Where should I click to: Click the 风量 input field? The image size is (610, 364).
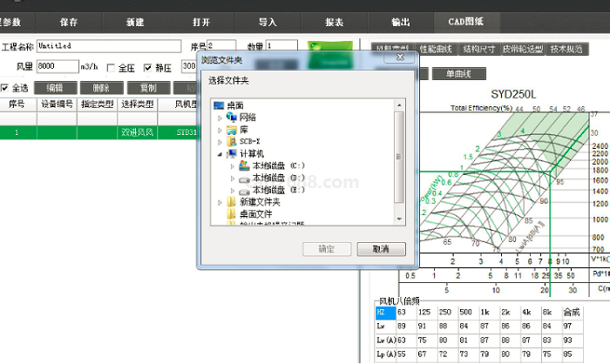click(57, 66)
